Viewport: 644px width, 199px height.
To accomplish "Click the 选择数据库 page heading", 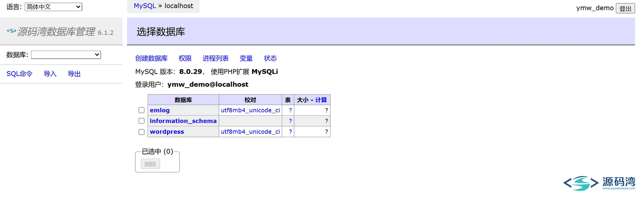I will click(x=161, y=32).
